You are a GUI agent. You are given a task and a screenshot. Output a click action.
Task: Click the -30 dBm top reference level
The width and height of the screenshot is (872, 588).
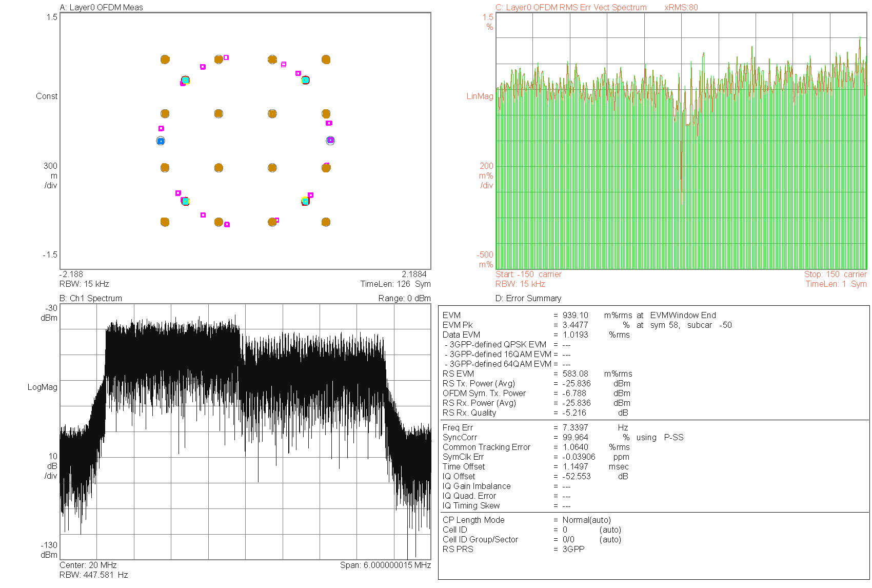tap(50, 312)
